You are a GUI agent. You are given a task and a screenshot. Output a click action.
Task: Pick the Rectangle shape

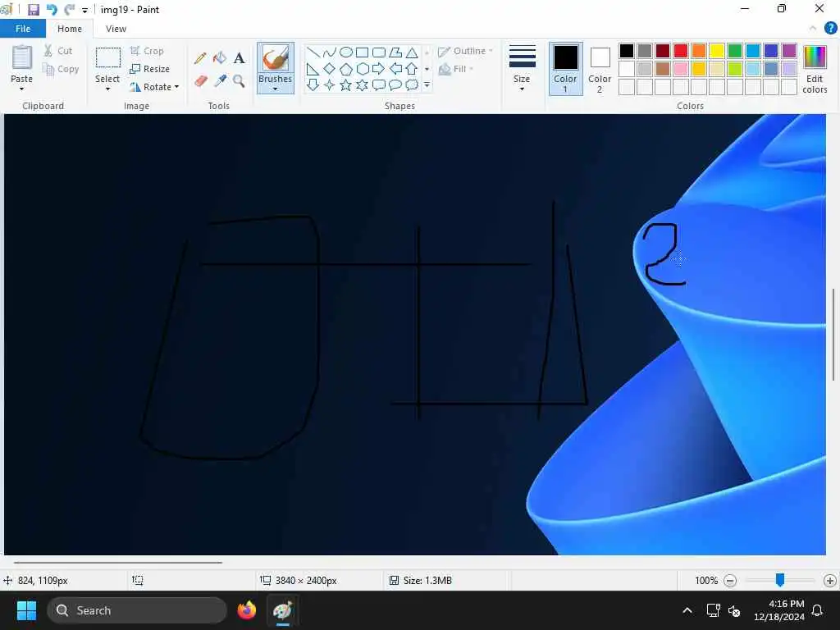362,52
